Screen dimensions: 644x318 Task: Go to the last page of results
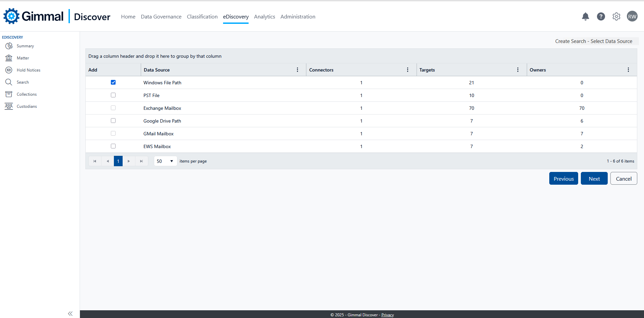(141, 161)
